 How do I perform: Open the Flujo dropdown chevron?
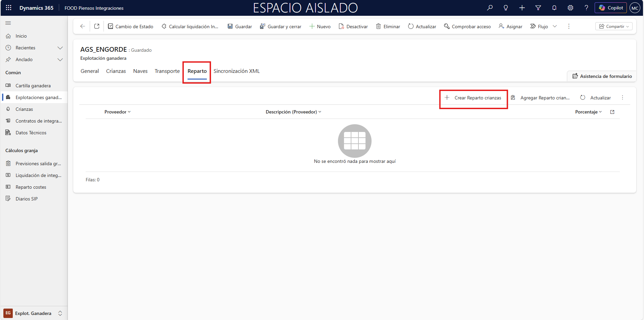(555, 26)
